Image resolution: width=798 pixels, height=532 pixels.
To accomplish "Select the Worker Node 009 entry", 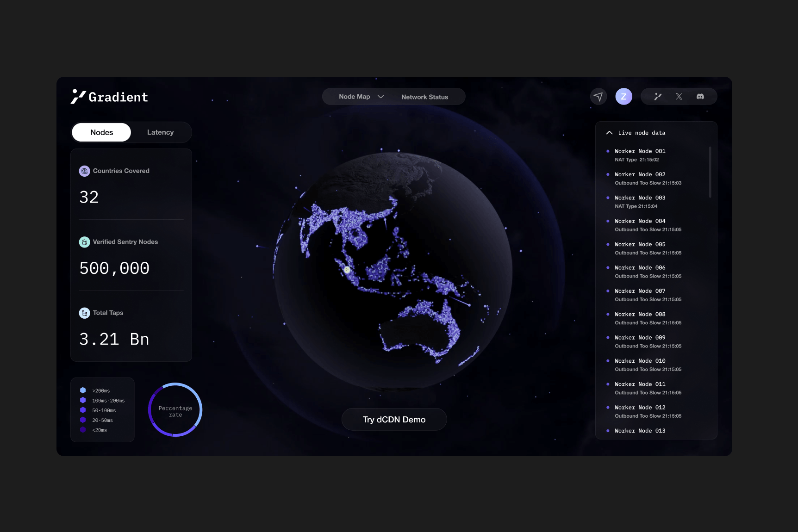I will (x=648, y=342).
